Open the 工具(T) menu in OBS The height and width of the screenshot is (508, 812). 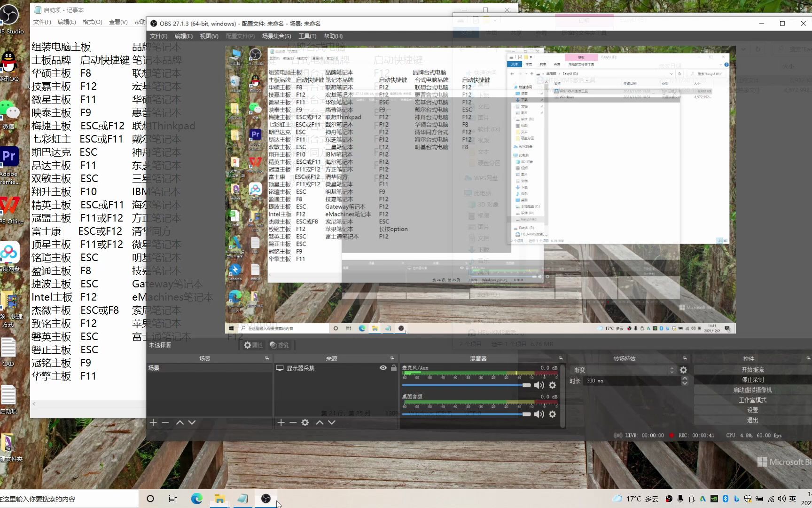coord(307,36)
